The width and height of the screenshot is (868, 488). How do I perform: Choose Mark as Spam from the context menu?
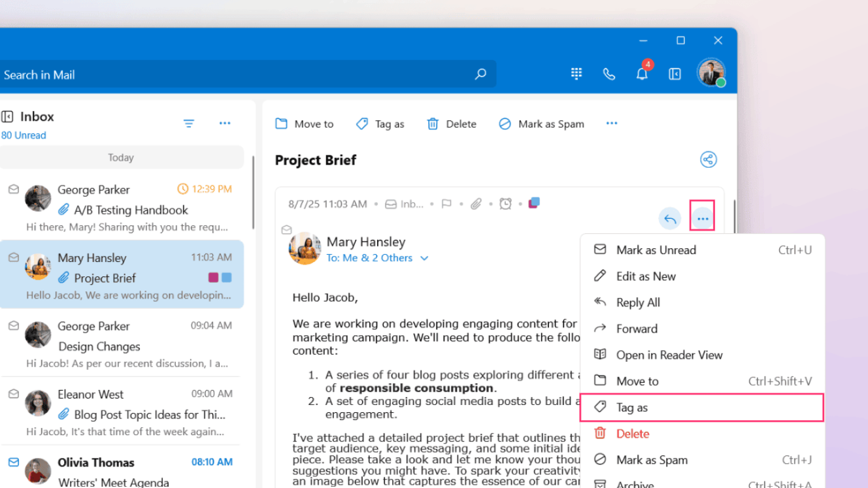[703, 460]
